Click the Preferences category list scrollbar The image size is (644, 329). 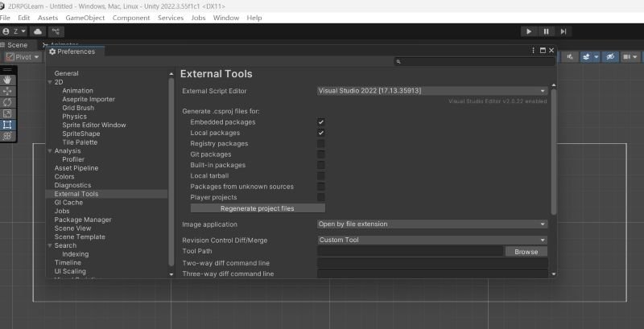click(x=171, y=171)
